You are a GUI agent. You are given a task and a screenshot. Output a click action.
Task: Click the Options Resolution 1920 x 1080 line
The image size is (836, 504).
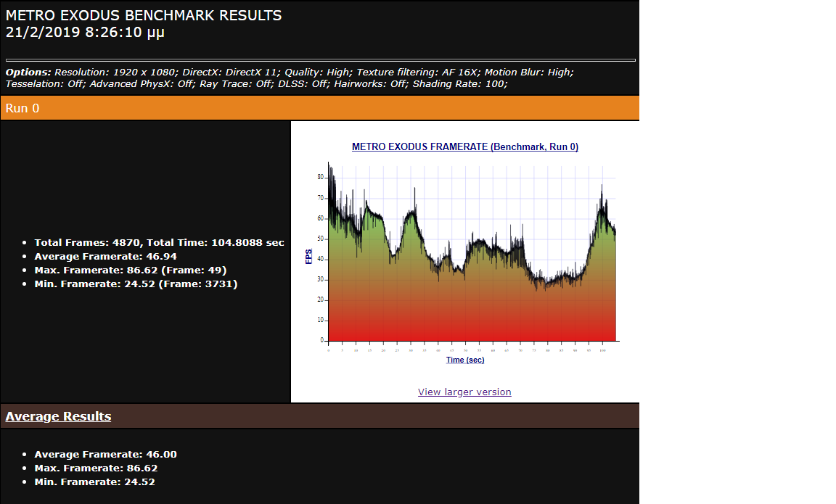point(290,72)
